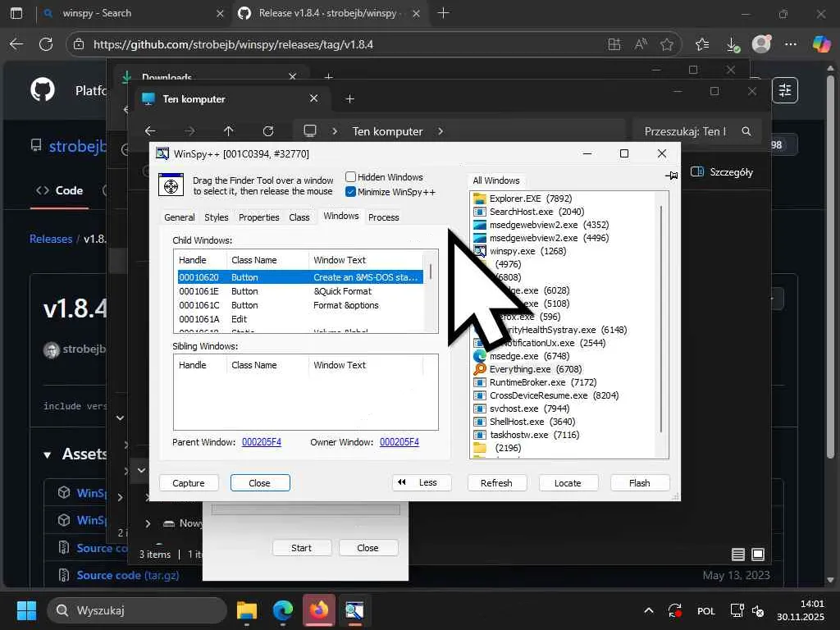Select child window row 0001061A Edit
840x630 pixels.
pos(300,319)
